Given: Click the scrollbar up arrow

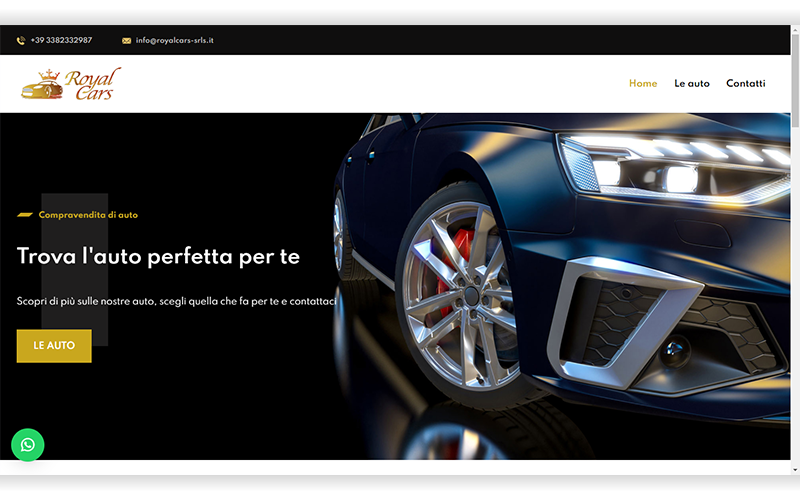Looking at the screenshot, I should tap(795, 30).
